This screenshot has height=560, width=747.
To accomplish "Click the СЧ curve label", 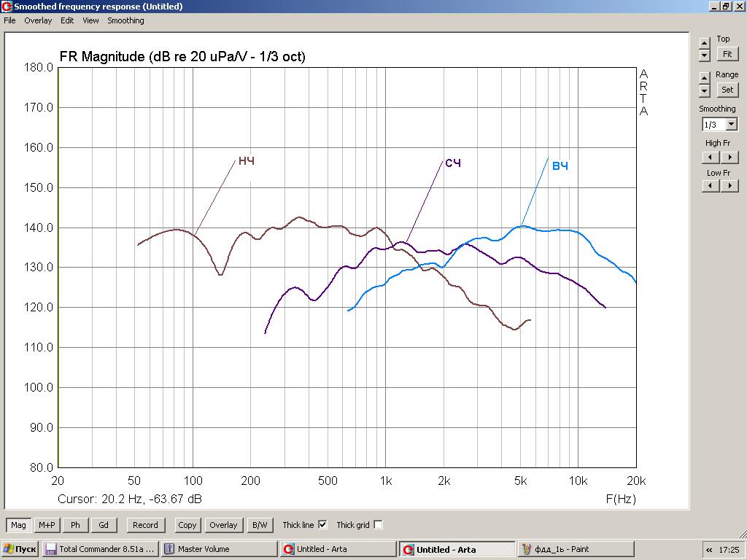I will click(453, 163).
